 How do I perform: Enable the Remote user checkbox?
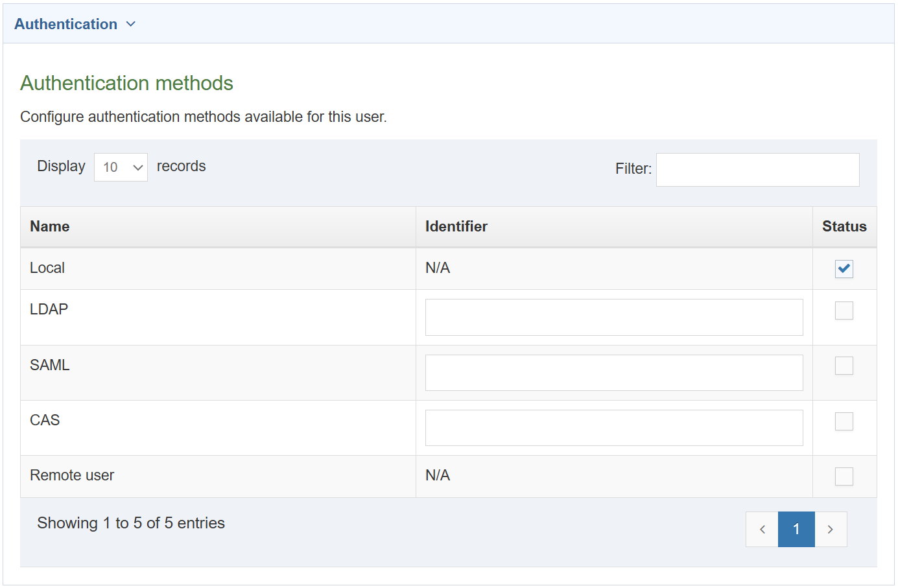[844, 476]
